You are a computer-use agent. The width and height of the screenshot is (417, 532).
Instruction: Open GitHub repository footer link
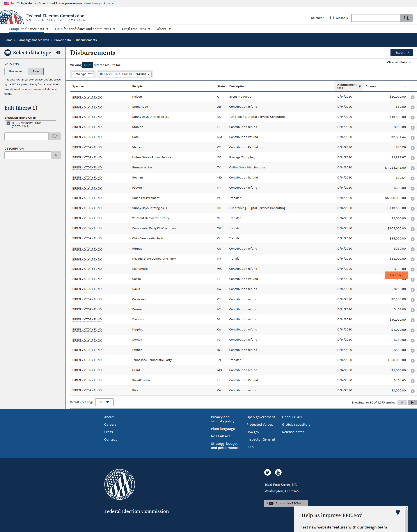click(296, 425)
